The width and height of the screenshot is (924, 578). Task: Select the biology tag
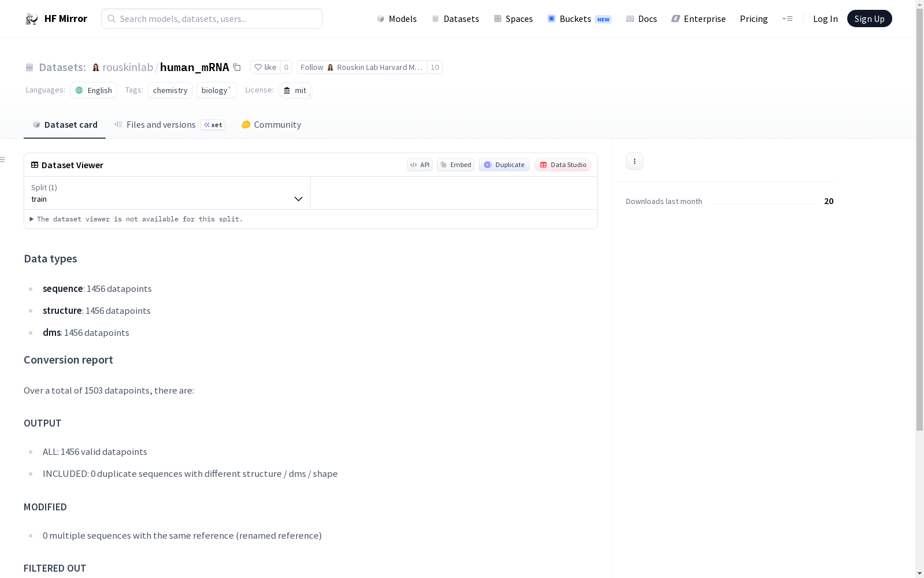[217, 90]
